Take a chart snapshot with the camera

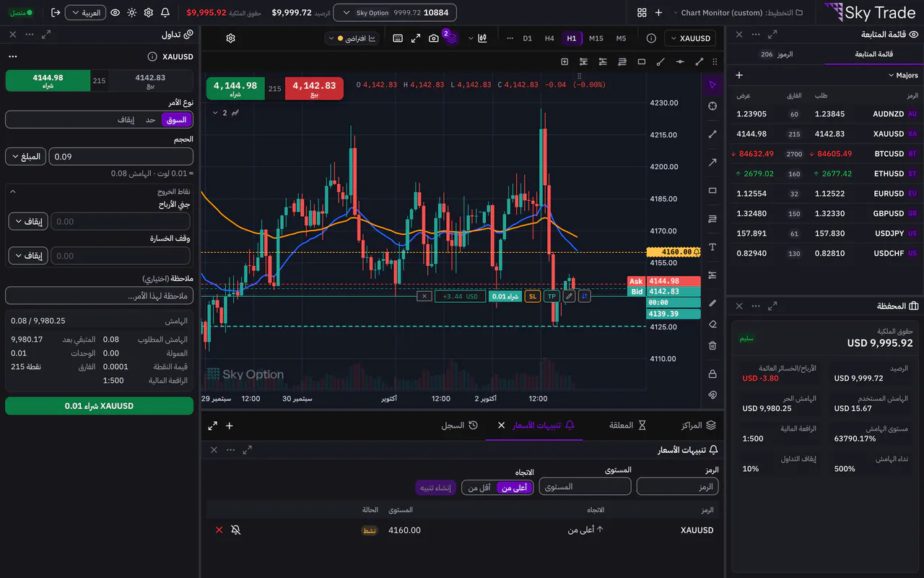pyautogui.click(x=434, y=38)
